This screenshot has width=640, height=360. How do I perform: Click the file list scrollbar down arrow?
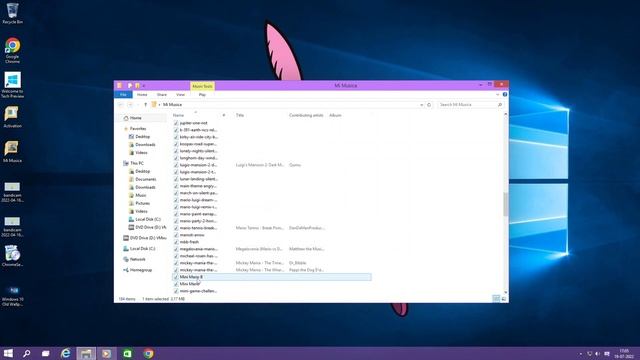tap(506, 292)
